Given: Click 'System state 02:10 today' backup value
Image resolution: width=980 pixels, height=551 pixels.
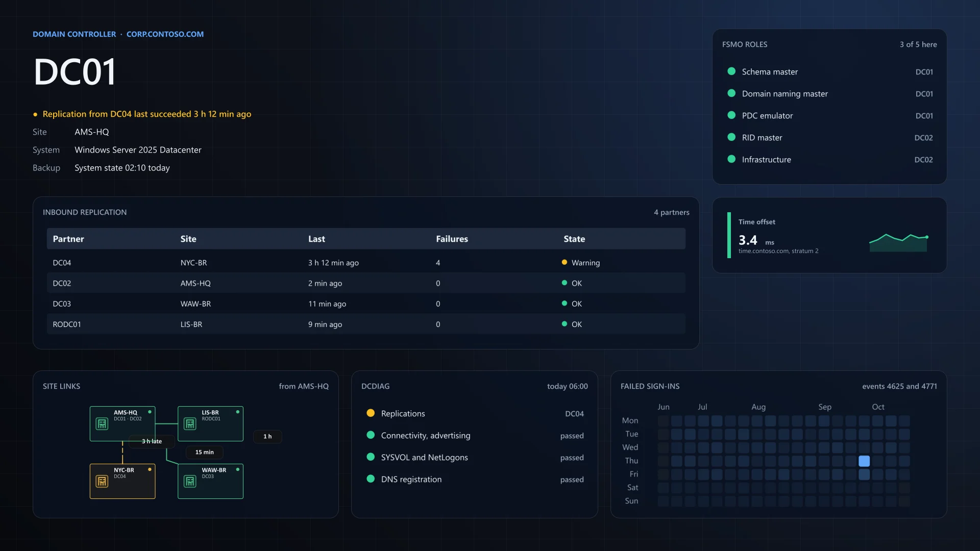Looking at the screenshot, I should [122, 168].
